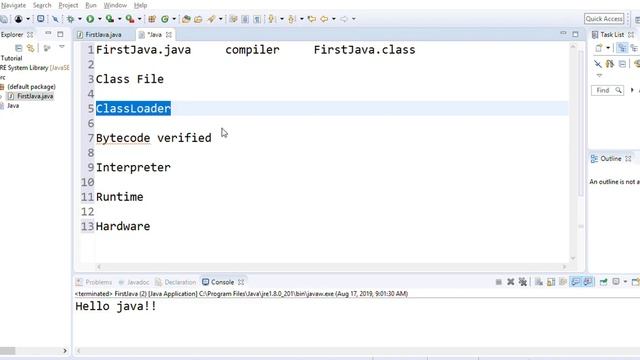Image resolution: width=640 pixels, height=360 pixels.
Task: Open dropdown next to Back navigation arrow
Action: pyautogui.click(x=334, y=19)
